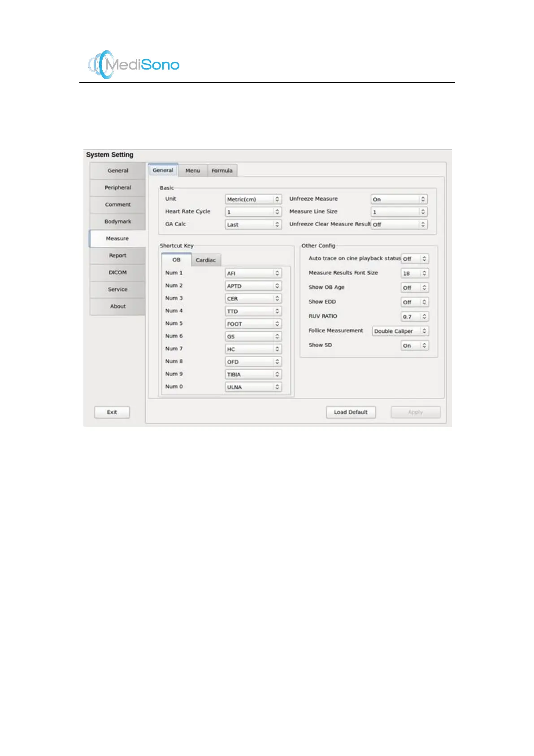Click the Unfreeze Measure label
Viewport: 534px width, 756px height.
(313, 199)
